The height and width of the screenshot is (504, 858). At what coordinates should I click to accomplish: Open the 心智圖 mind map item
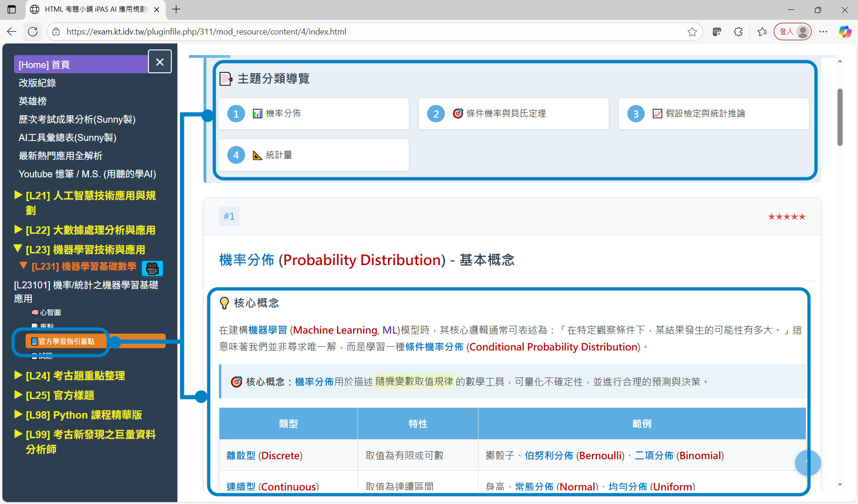pyautogui.click(x=50, y=313)
